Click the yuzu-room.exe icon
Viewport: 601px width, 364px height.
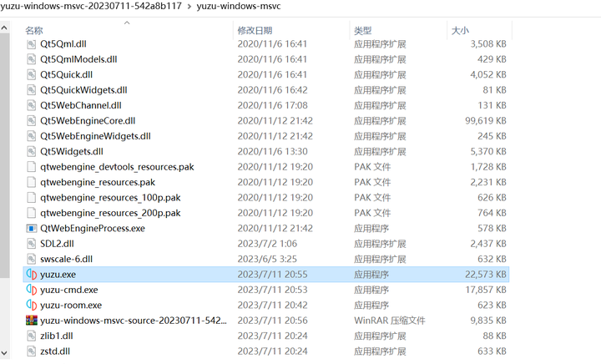click(x=32, y=305)
